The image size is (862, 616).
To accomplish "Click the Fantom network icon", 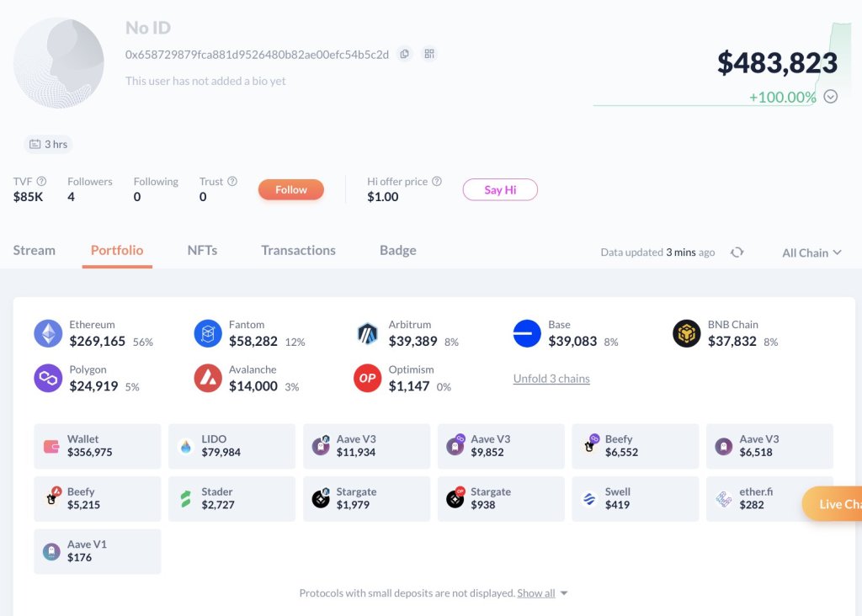I will 207,333.
